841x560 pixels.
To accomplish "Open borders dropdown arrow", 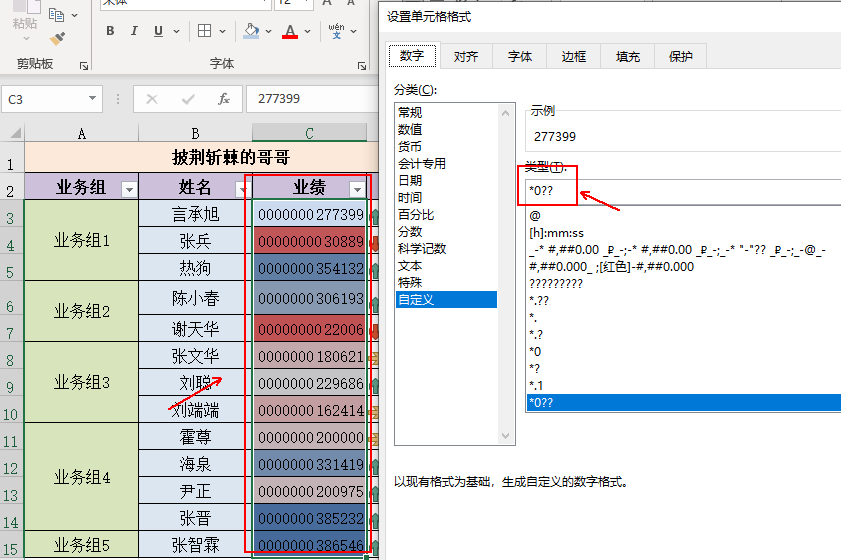I will click(222, 31).
